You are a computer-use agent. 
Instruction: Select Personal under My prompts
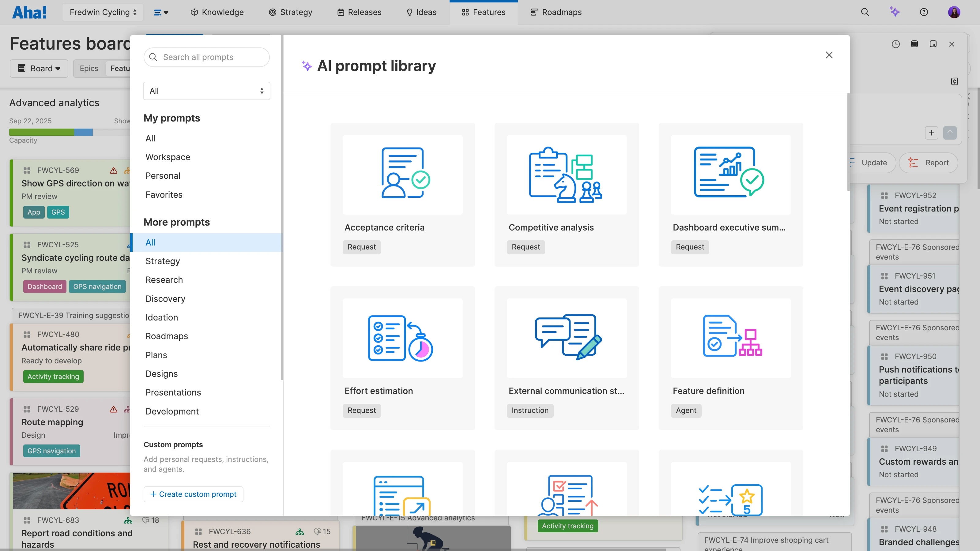[x=163, y=176]
